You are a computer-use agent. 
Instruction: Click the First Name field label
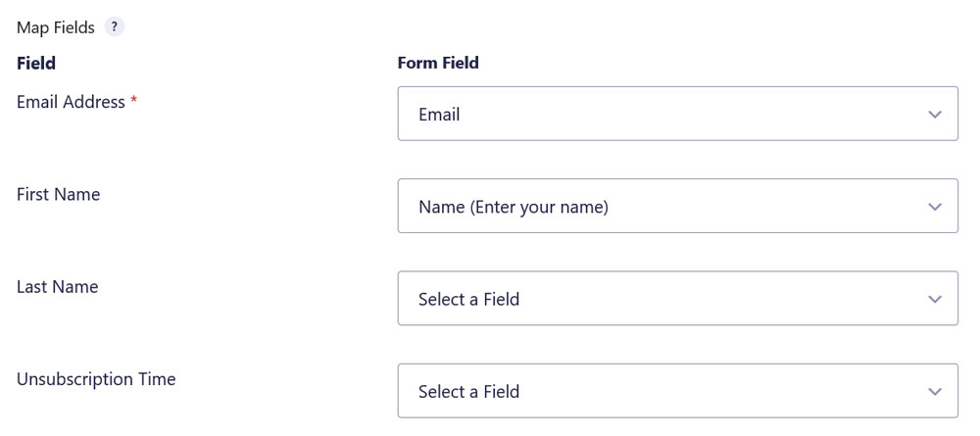[x=58, y=194]
